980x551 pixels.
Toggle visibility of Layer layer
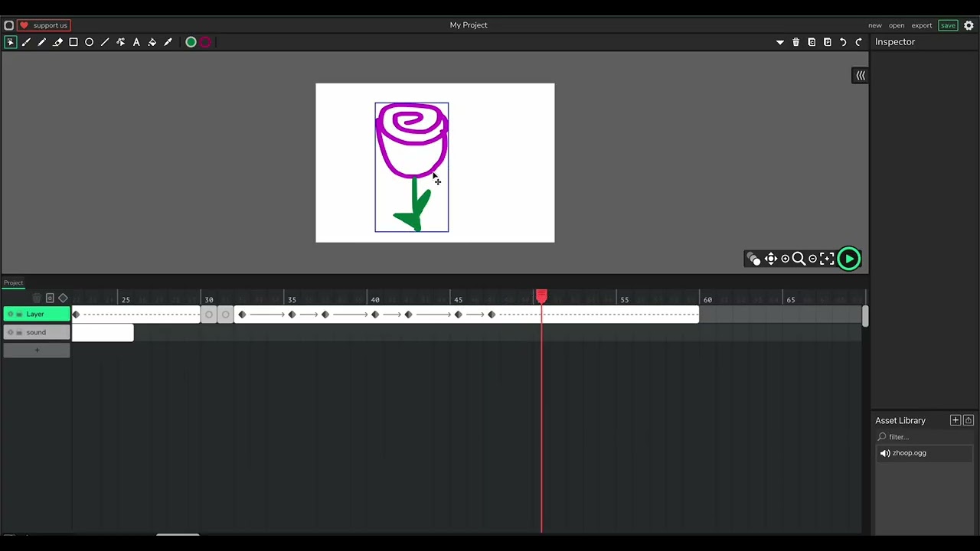click(x=10, y=314)
